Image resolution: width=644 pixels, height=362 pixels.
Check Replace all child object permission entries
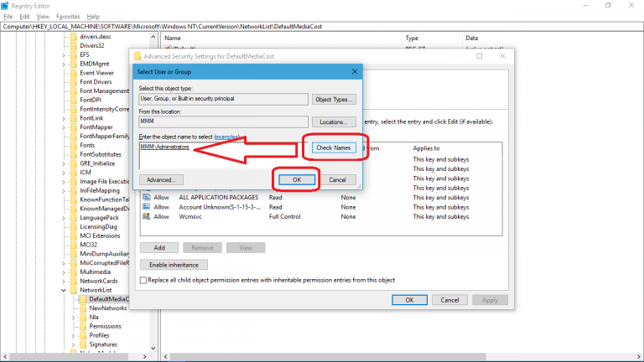(144, 280)
